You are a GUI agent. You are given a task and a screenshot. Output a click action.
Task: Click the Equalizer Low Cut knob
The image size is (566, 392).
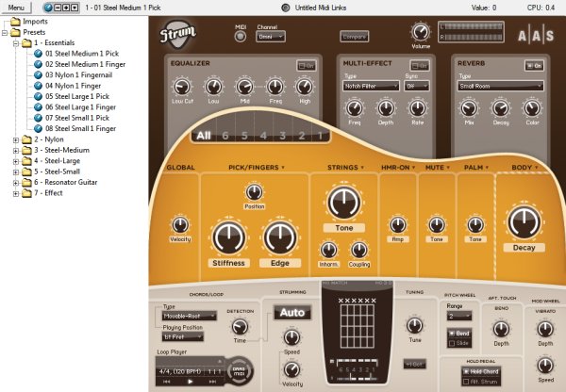[x=182, y=87]
